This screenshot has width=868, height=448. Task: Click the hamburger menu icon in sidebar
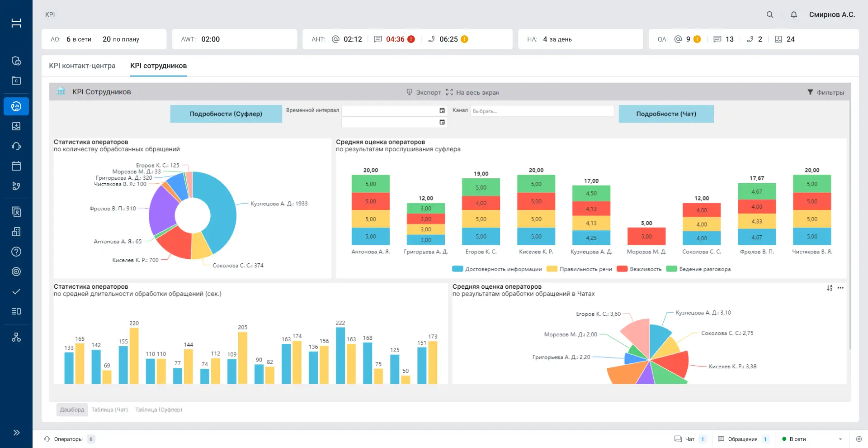[x=16, y=23]
